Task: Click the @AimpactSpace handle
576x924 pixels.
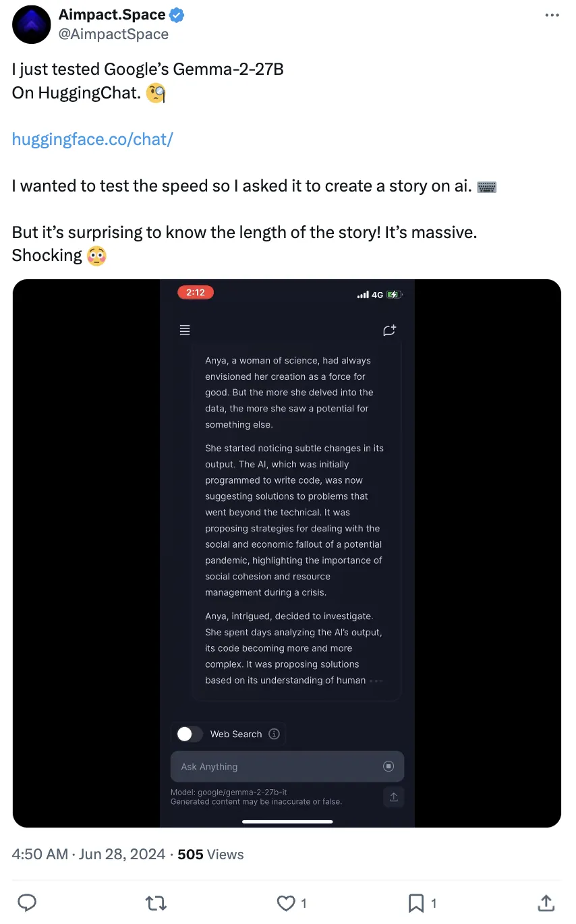Action: tap(113, 34)
